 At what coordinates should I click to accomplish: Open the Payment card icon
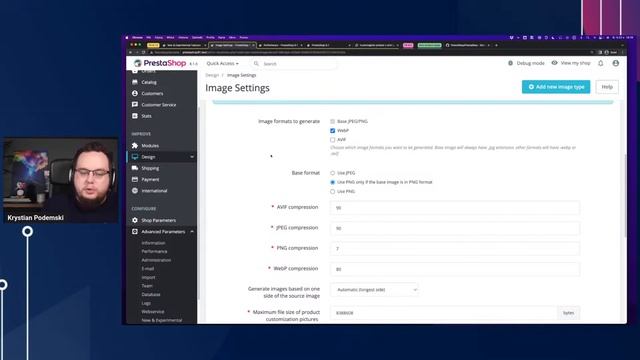click(135, 179)
